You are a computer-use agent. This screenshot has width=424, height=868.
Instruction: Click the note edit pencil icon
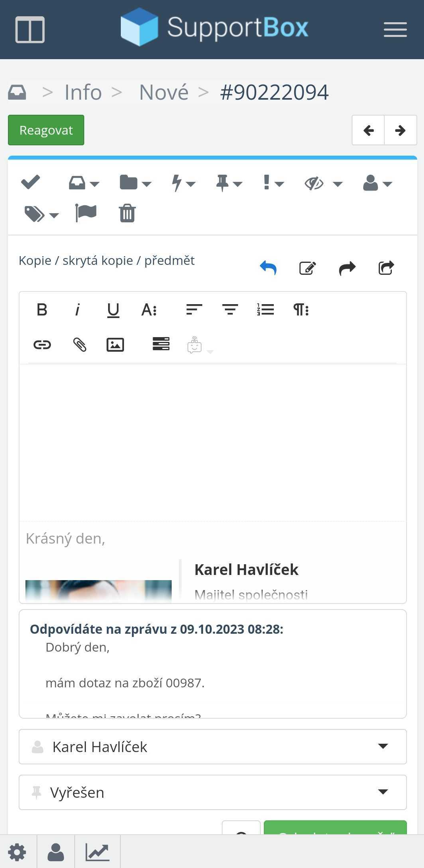[308, 268]
